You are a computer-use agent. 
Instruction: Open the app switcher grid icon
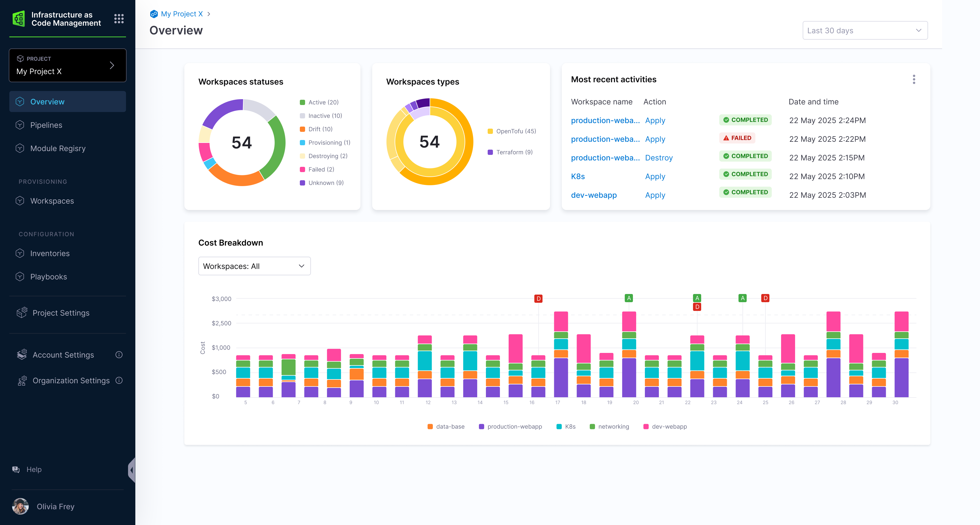tap(119, 19)
